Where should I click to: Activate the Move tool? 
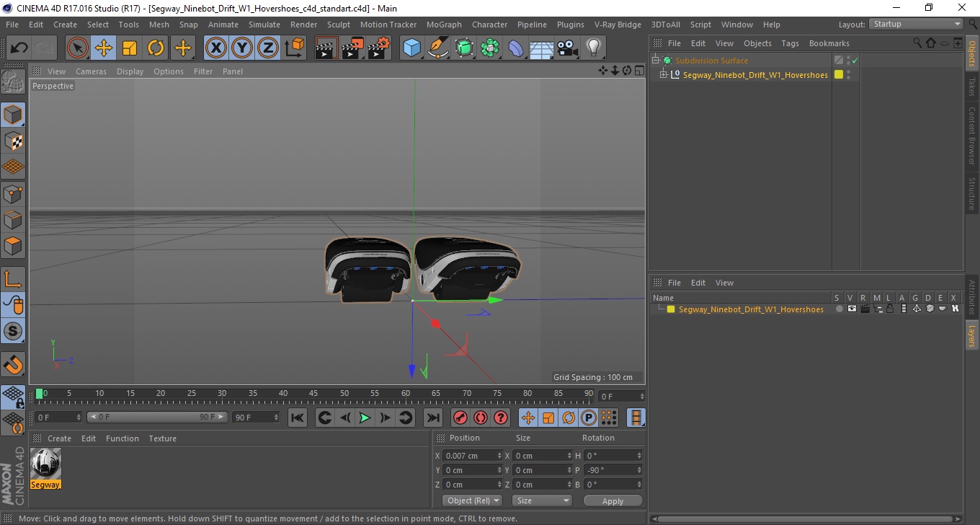[104, 48]
